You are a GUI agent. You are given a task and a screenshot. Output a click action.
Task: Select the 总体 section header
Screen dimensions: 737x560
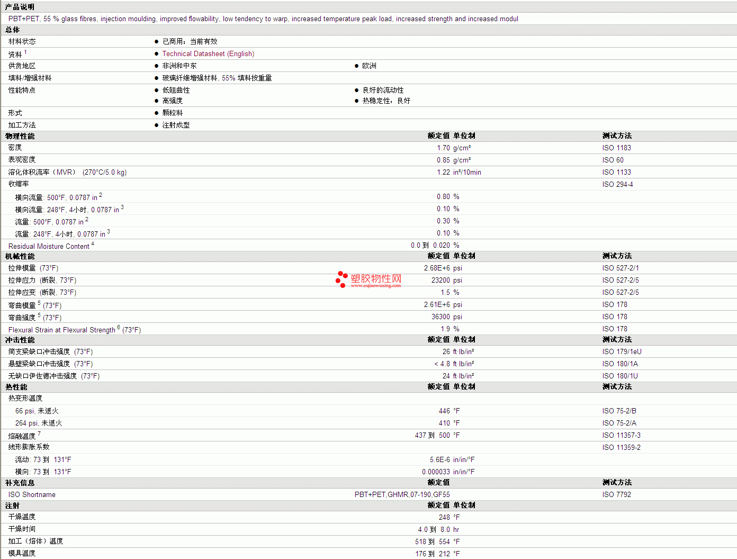[x=13, y=30]
